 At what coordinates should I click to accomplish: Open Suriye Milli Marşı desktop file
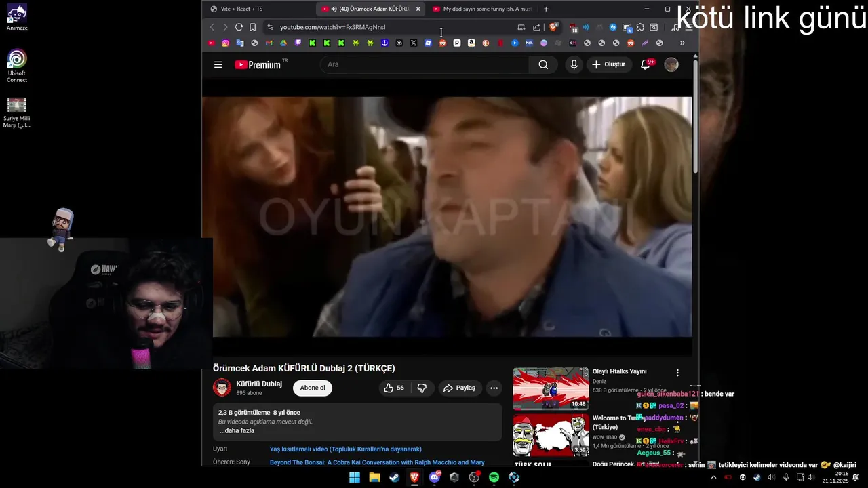pos(17,113)
